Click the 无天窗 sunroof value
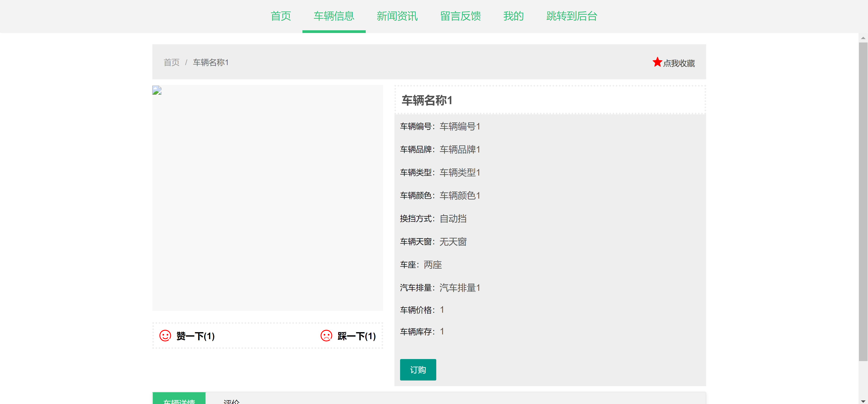Image resolution: width=868 pixels, height=404 pixels. click(453, 242)
